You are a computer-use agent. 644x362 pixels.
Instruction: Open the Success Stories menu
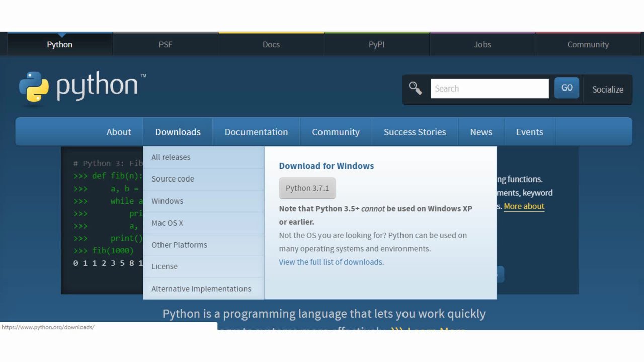(x=415, y=132)
